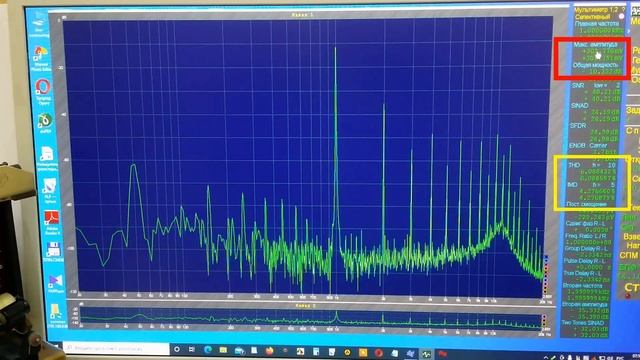640x360 pixels.
Task: Click the Пост. смещение label
Action: tap(586, 204)
